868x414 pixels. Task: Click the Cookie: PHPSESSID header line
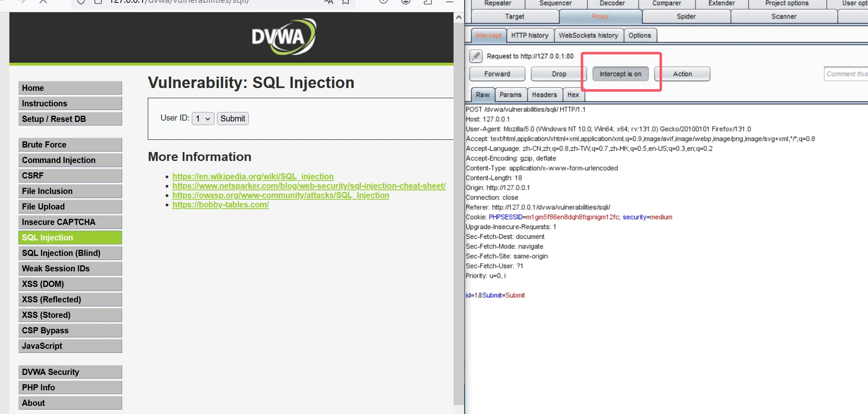(x=569, y=217)
